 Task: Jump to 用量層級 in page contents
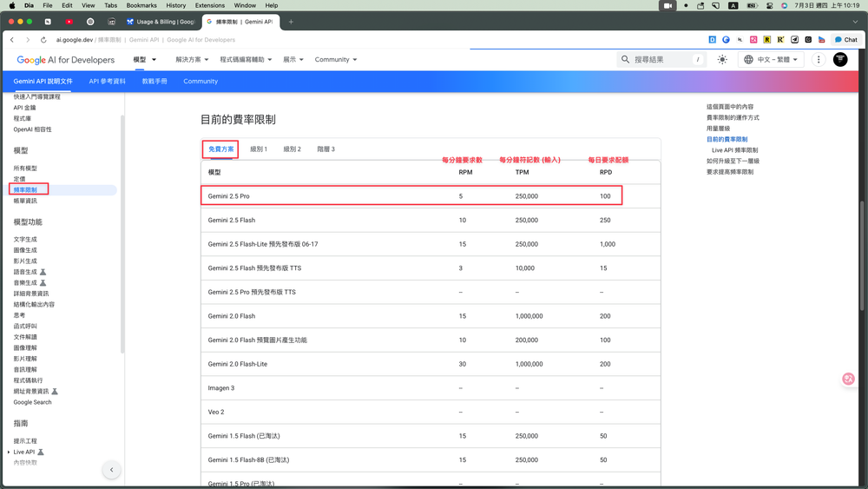point(718,129)
